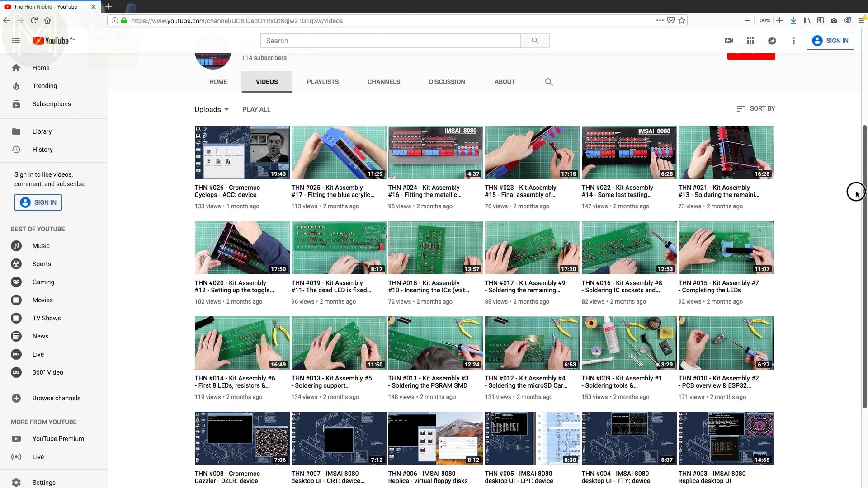Open the THN #026 Cromemco Cyclops thumbnail

click(241, 152)
